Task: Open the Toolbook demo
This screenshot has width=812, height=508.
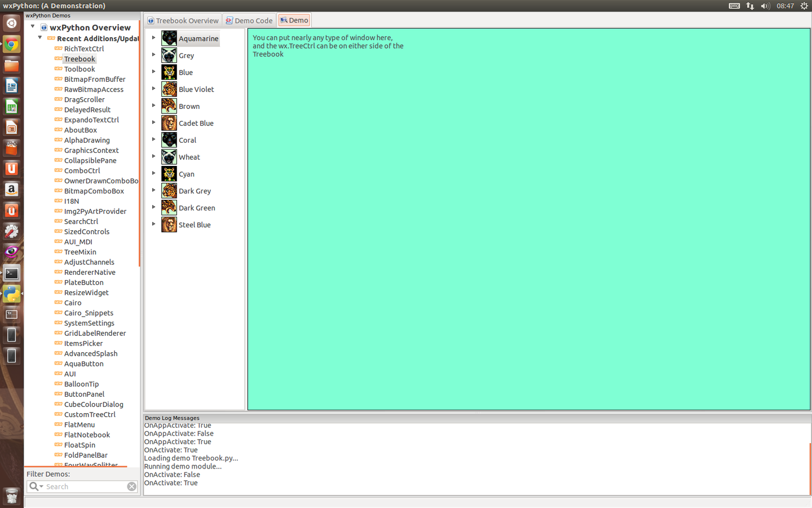Action: point(80,69)
